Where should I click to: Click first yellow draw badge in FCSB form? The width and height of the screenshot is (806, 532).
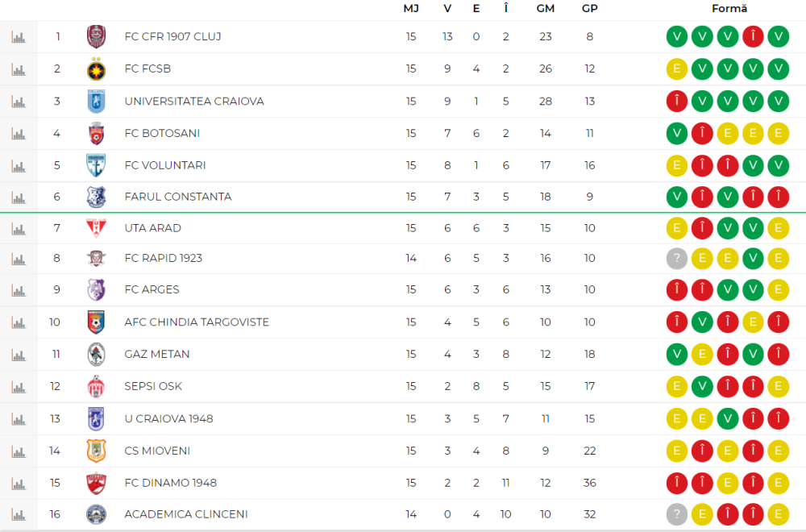677,69
